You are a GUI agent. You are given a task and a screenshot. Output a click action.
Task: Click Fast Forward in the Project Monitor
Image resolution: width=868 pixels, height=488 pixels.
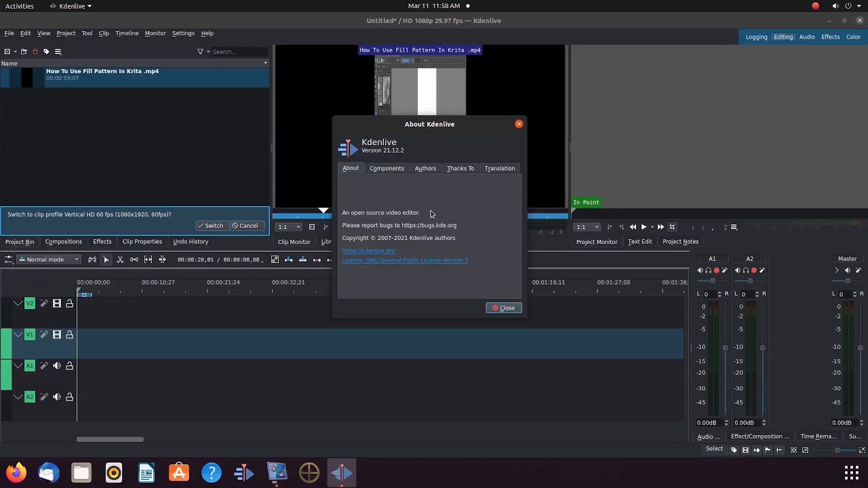pyautogui.click(x=660, y=227)
